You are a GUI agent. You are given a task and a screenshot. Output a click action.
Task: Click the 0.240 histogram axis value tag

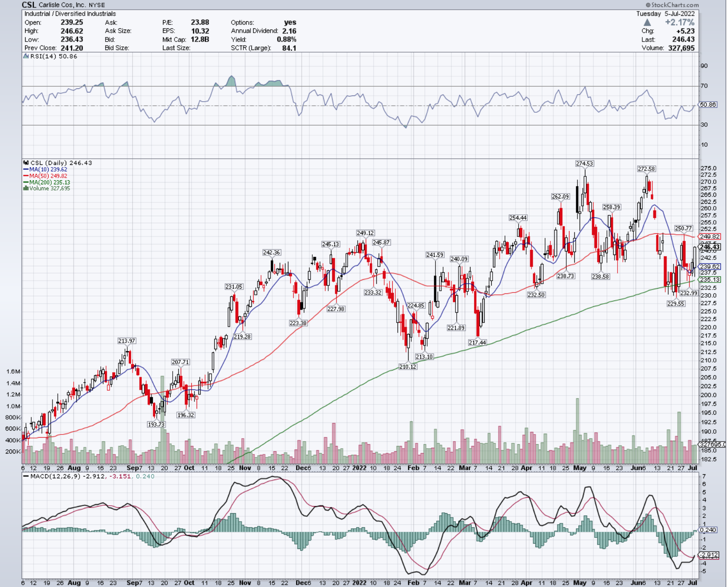tap(708, 530)
